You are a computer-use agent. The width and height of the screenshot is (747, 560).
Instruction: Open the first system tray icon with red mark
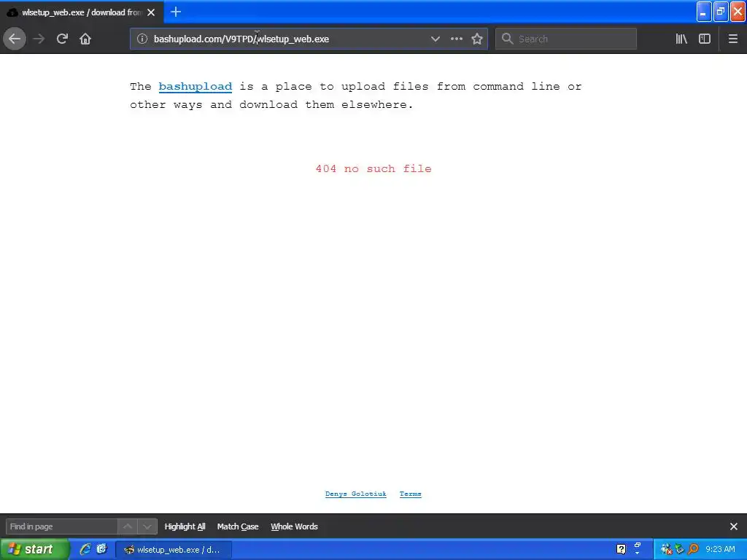(x=666, y=549)
